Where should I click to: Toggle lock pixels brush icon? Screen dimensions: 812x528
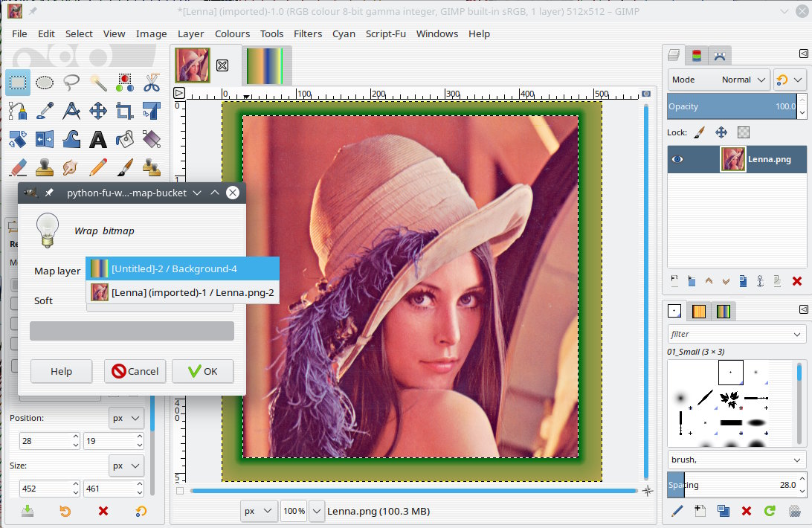tap(699, 132)
